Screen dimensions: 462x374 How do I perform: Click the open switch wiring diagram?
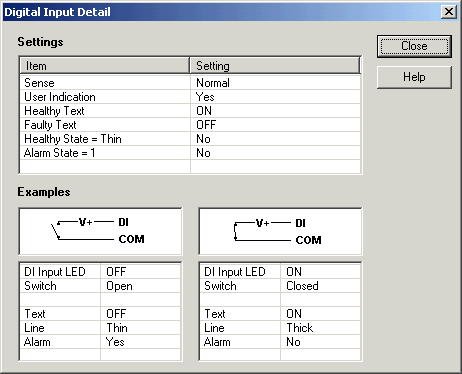[x=100, y=231]
